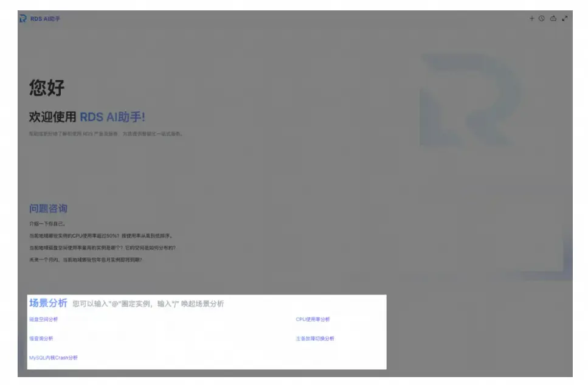
Task: Open the CPU使用率分析 scenario link
Action: coord(313,319)
